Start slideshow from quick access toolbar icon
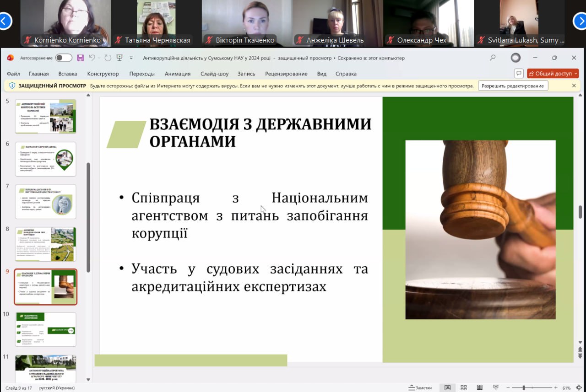This screenshot has height=392, width=586. click(119, 58)
